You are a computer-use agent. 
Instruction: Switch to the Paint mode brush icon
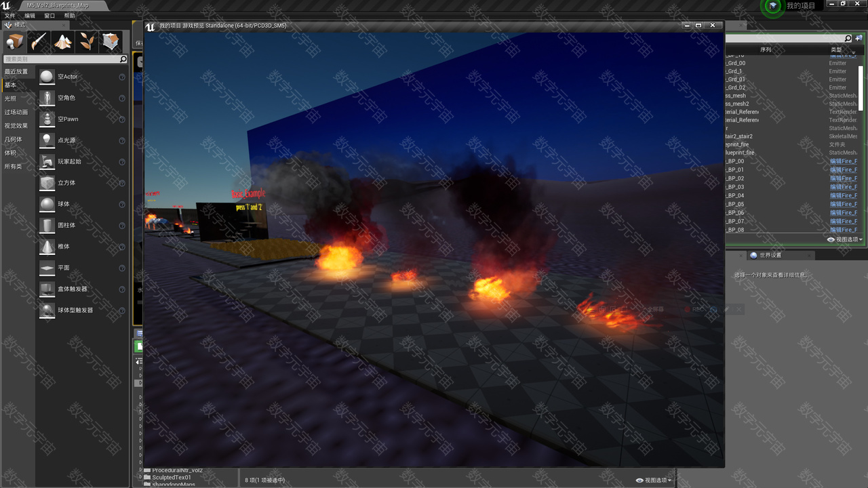(x=39, y=42)
